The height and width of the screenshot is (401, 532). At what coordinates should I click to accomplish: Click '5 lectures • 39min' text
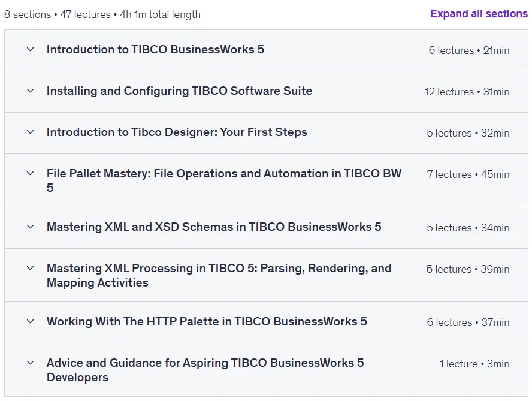tap(468, 270)
